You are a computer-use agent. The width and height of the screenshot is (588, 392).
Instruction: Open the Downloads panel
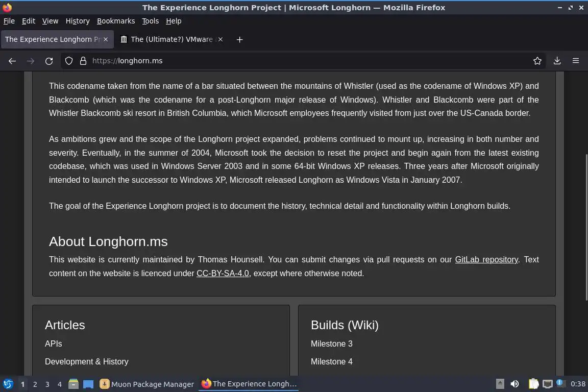[x=557, y=61]
